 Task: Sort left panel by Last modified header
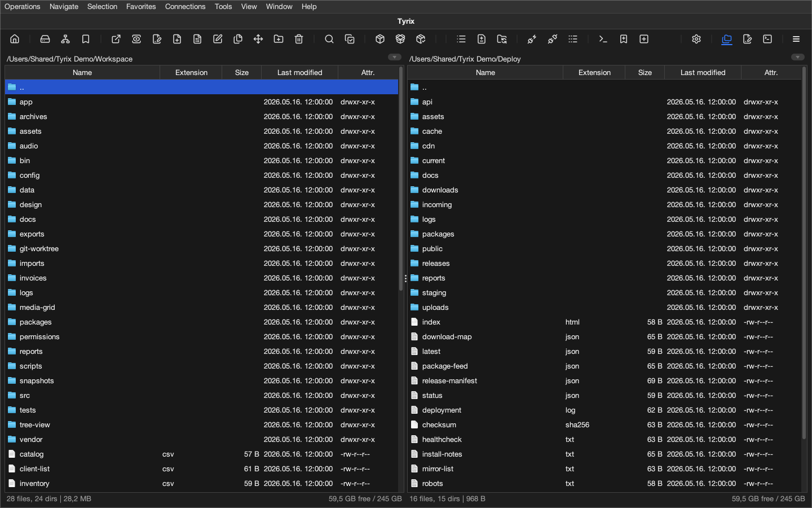pyautogui.click(x=300, y=72)
